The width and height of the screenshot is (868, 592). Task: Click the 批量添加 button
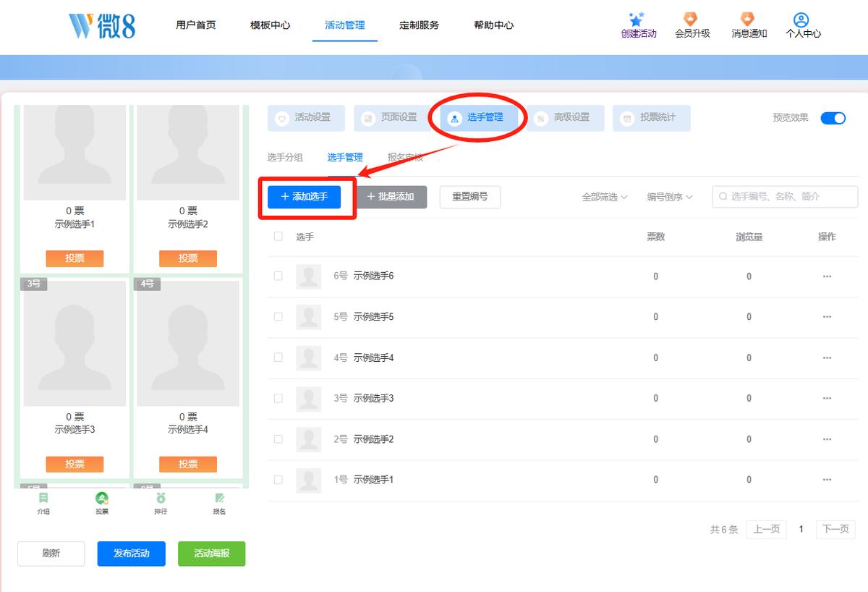[x=391, y=197]
